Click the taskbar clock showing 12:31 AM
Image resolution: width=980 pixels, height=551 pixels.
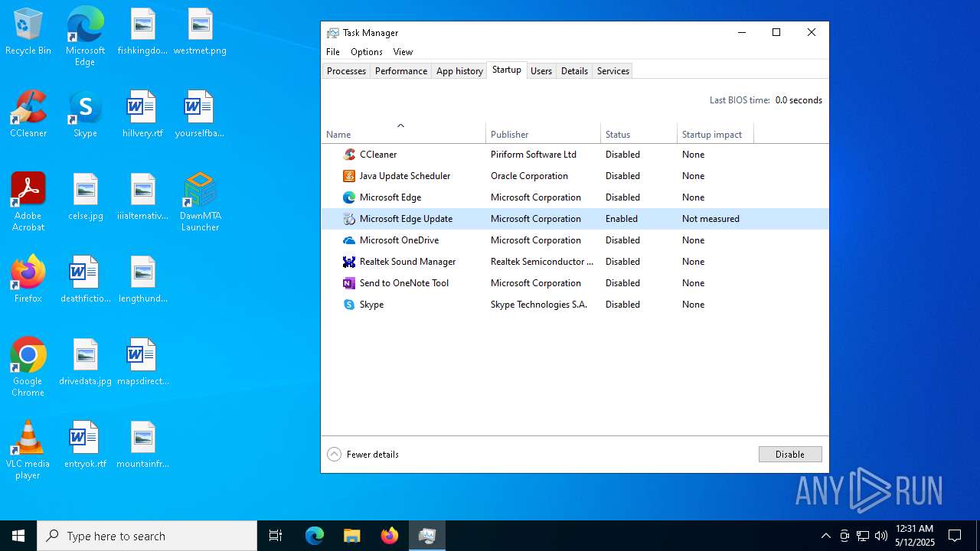pos(914,536)
